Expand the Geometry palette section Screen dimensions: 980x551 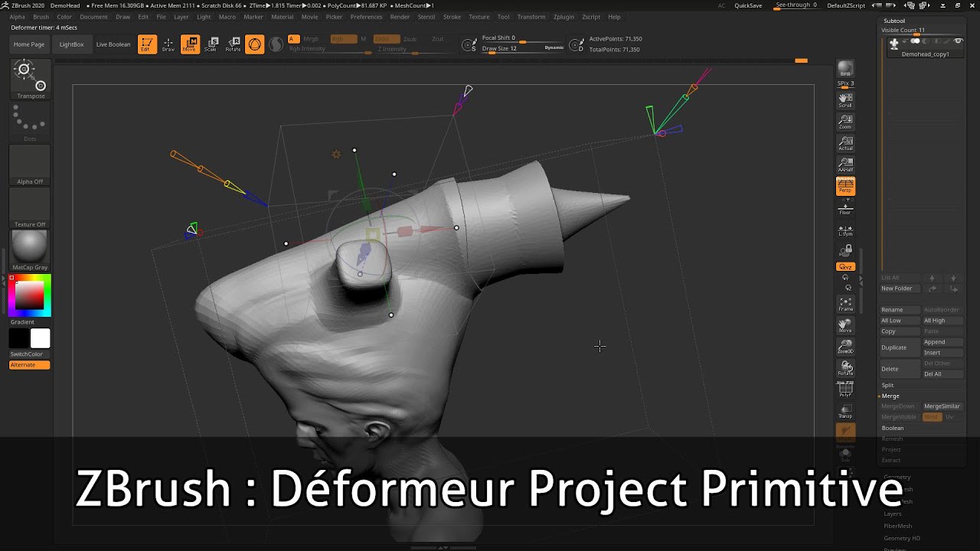pyautogui.click(x=897, y=478)
